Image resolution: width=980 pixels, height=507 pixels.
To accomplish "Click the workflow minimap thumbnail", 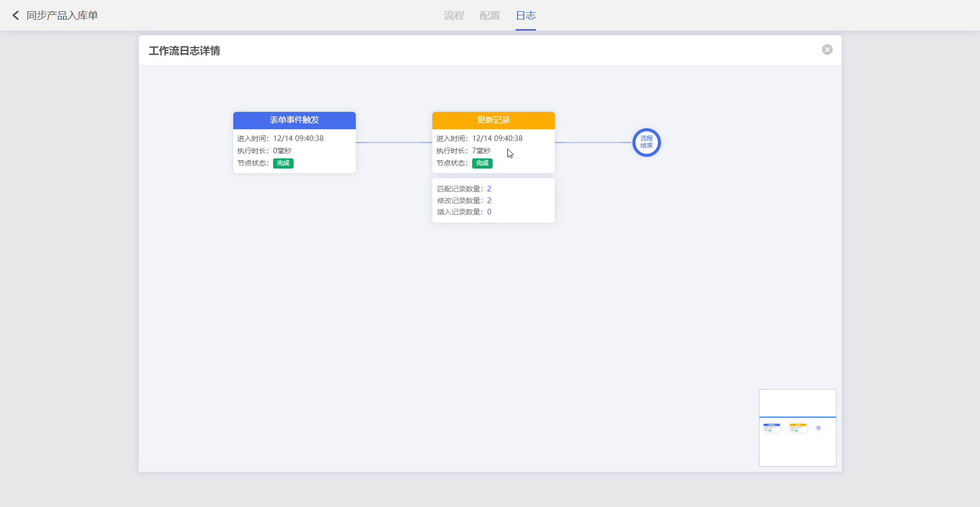I will (798, 428).
